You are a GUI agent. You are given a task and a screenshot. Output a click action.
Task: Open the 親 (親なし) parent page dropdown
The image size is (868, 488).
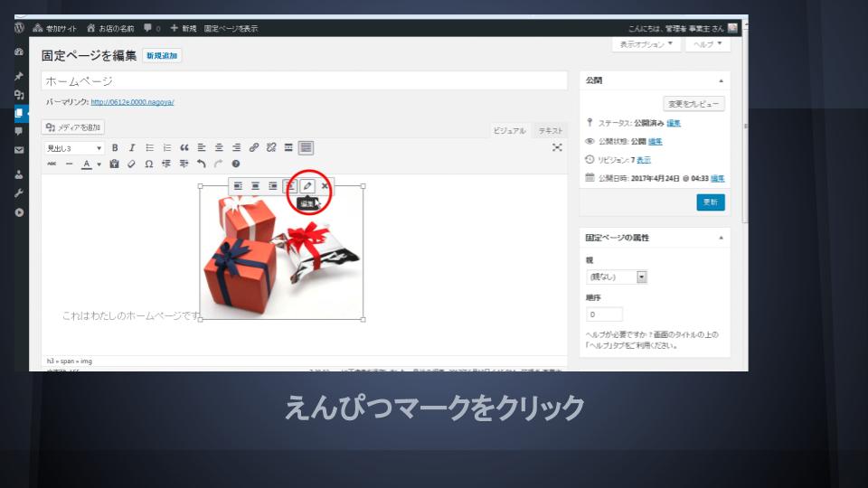[618, 277]
